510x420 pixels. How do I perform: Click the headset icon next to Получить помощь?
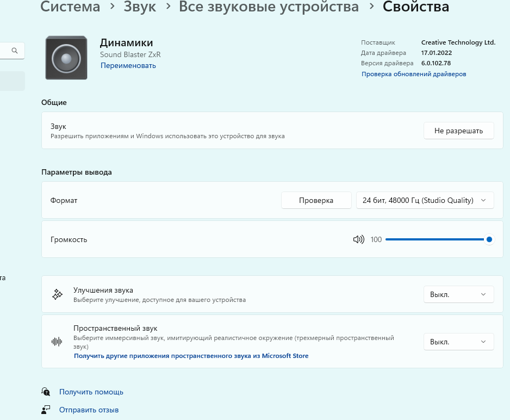46,392
